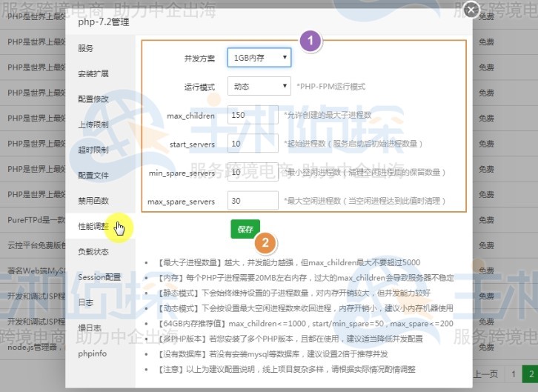Close the php-7.2 management dialog
538x392 pixels.
470,10
